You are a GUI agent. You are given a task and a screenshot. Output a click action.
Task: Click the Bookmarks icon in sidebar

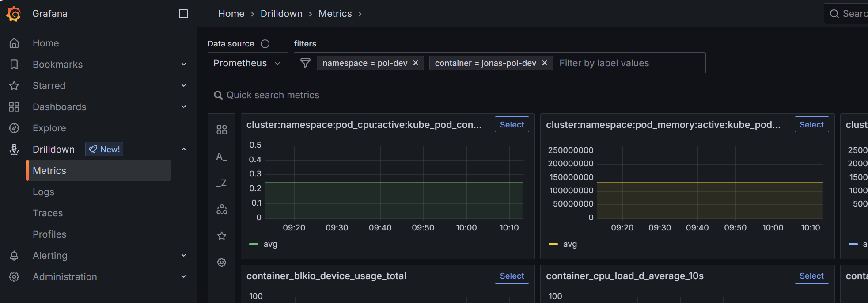pos(14,65)
